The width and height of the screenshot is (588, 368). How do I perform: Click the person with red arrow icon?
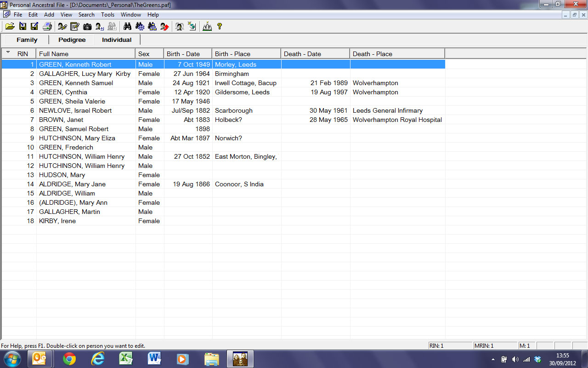coord(164,27)
